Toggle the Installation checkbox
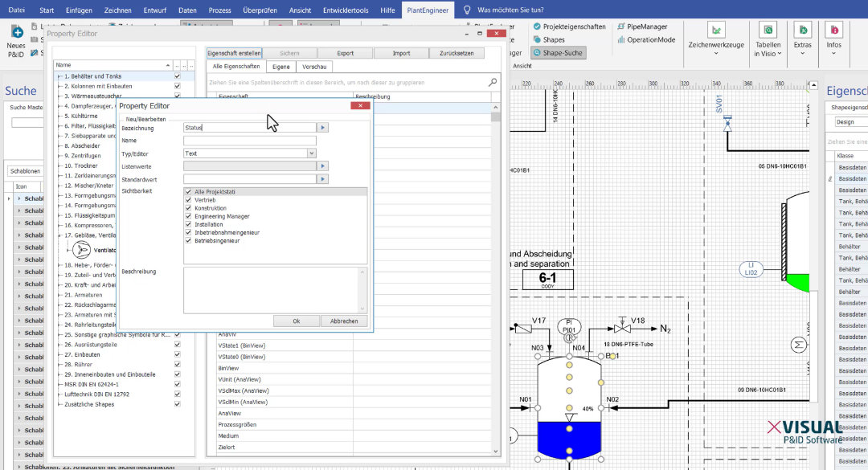 [188, 224]
